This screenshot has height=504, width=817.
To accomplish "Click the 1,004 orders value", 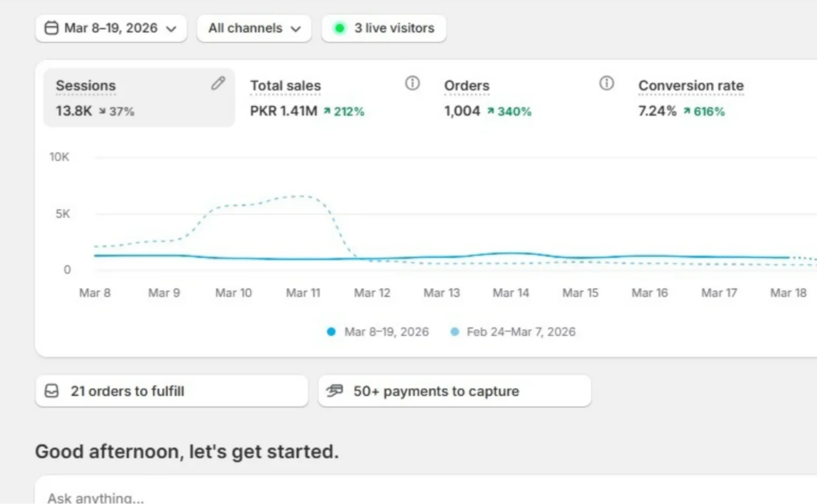I will pos(462,111).
